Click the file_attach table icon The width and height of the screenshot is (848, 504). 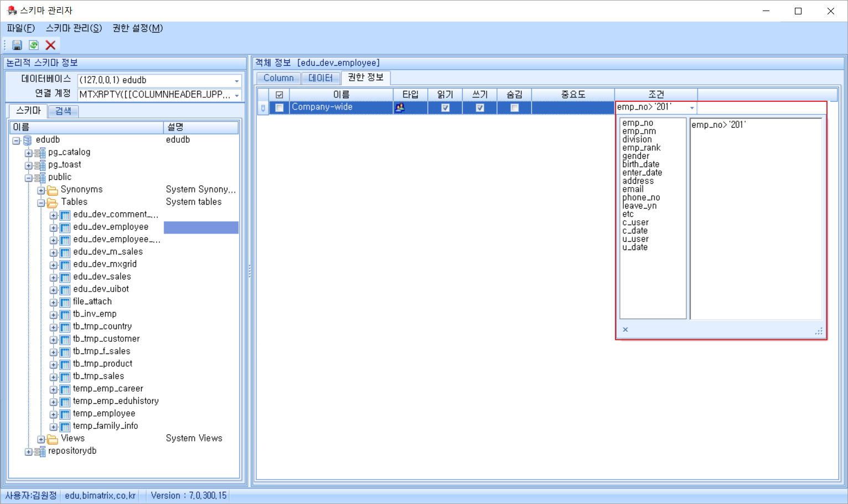pos(65,302)
